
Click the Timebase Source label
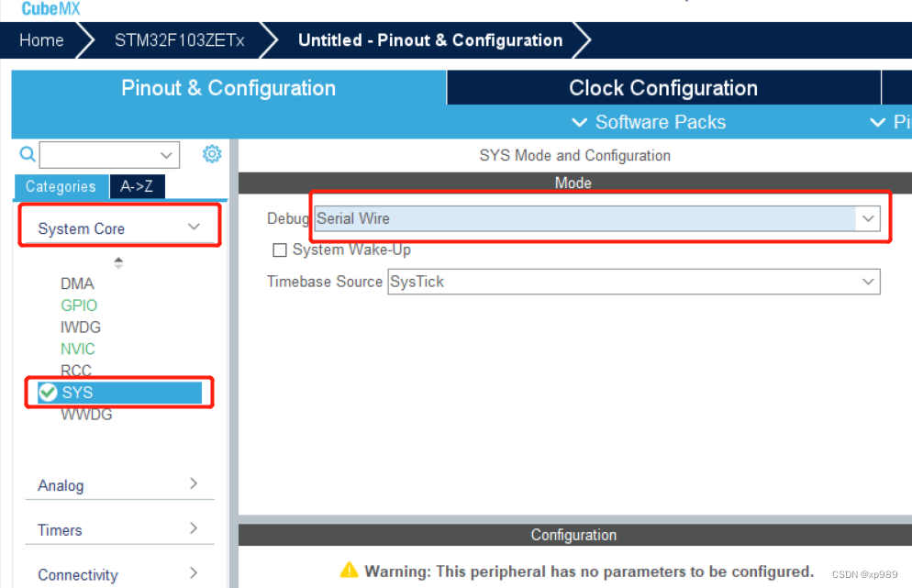(325, 282)
